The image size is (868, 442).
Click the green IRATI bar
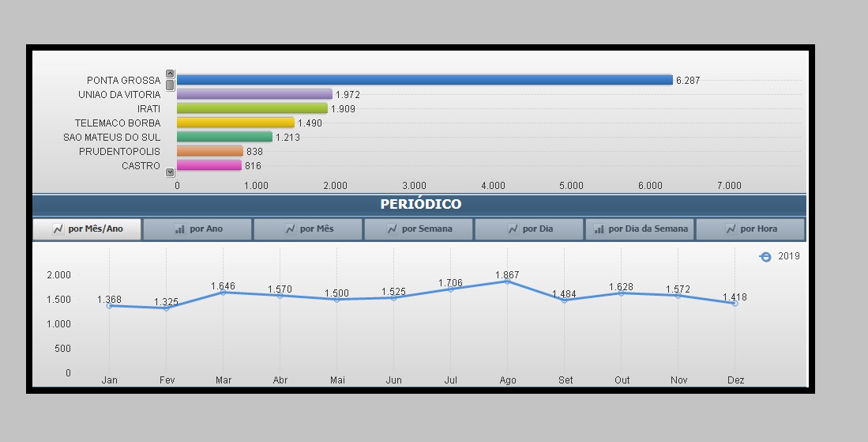coord(252,108)
